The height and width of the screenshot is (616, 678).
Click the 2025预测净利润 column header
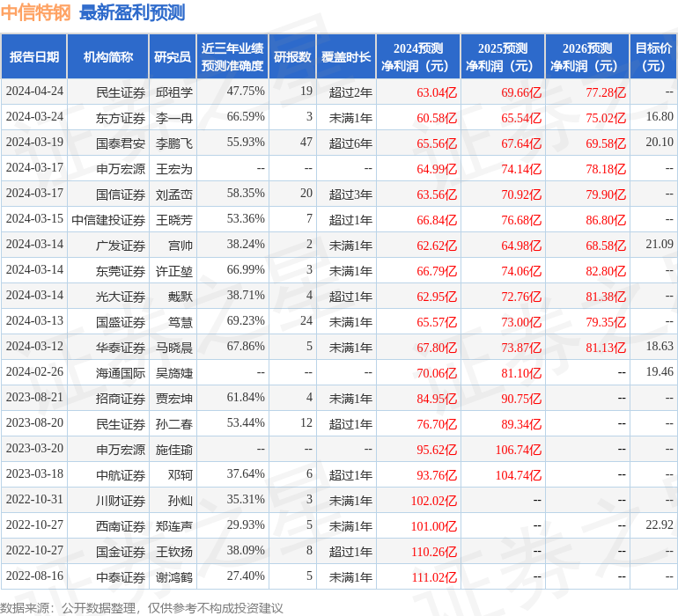[503, 56]
